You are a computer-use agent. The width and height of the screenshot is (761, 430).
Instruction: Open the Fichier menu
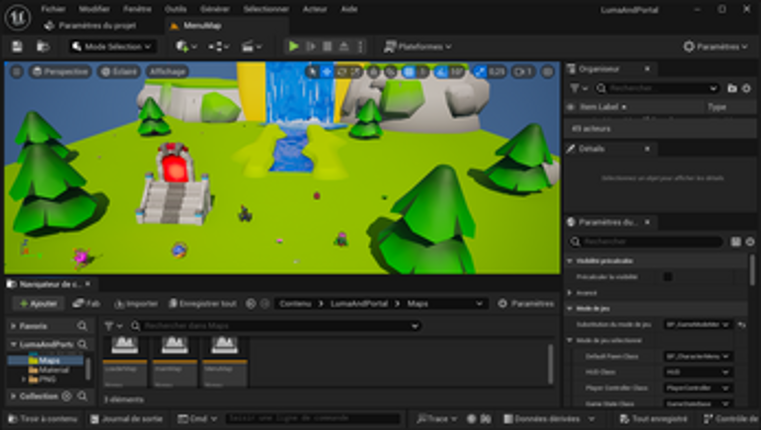coord(53,9)
